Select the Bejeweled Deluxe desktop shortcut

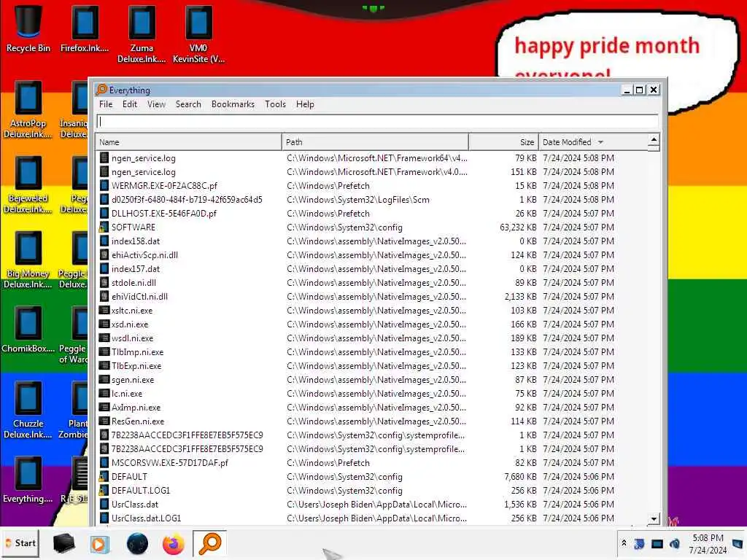pos(28,184)
